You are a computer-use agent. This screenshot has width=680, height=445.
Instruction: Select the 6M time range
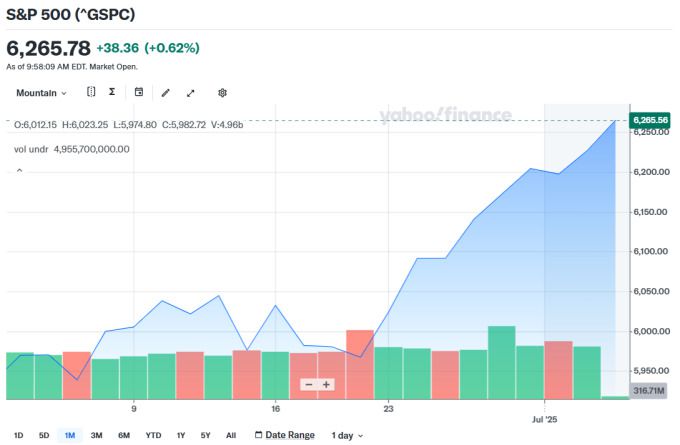pyautogui.click(x=123, y=435)
